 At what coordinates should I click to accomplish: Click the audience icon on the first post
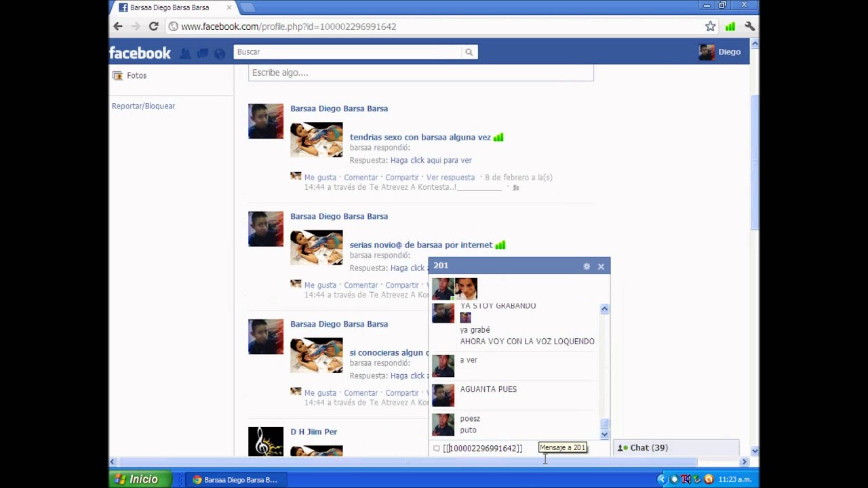pyautogui.click(x=516, y=188)
